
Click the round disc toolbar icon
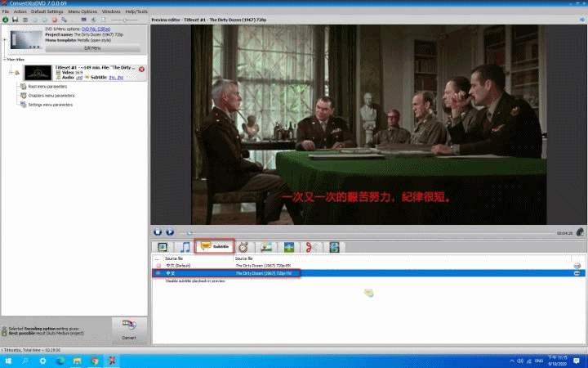pyautogui.click(x=93, y=20)
